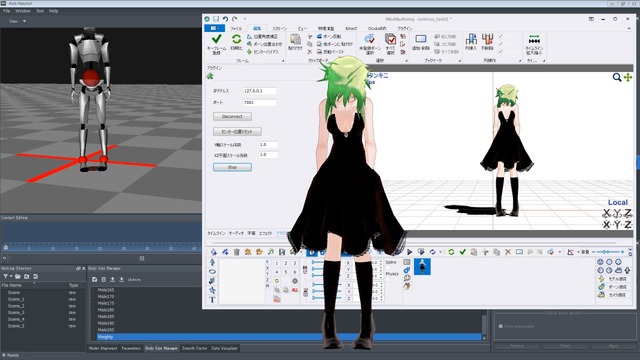Select Male165 in Body Size Manager list
Viewport: 640px width, 360px height.
click(106, 290)
